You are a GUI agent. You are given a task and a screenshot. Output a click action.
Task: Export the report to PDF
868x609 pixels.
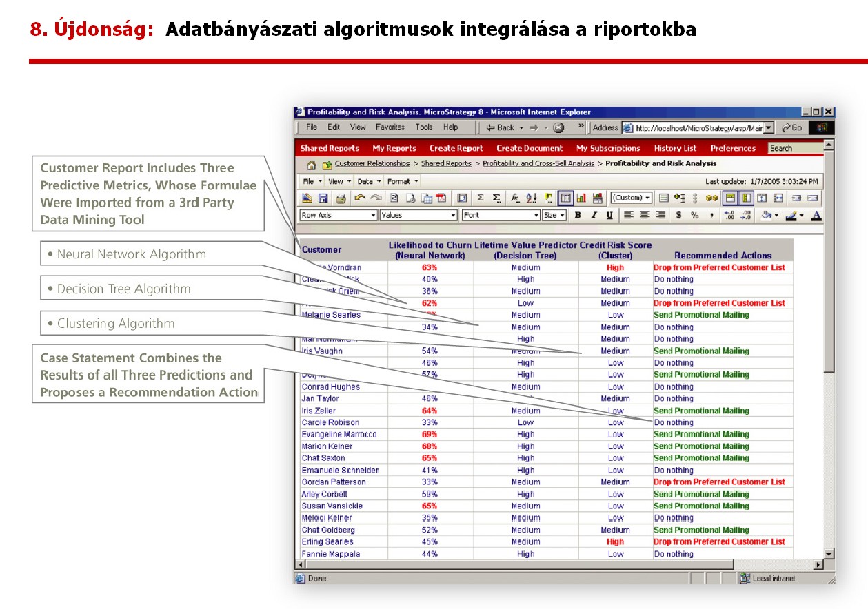[441, 198]
